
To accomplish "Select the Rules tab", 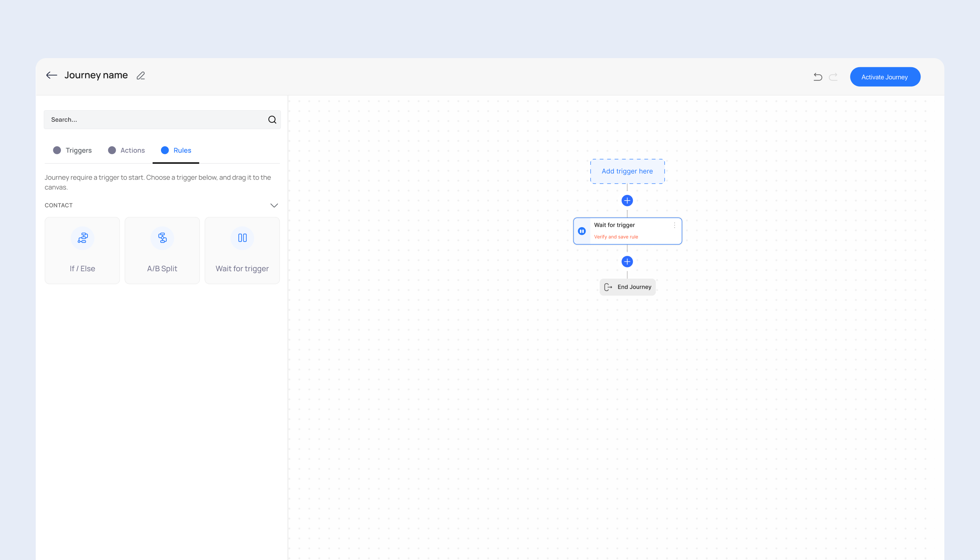I will click(176, 150).
